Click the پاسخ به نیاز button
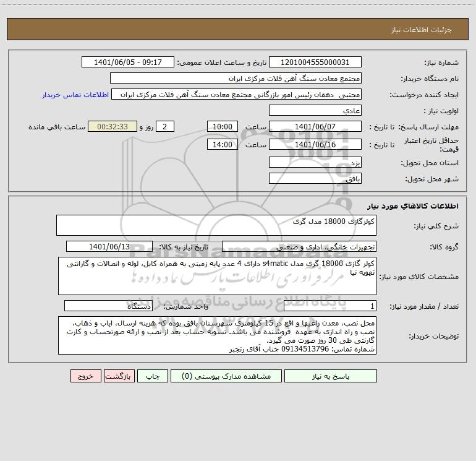Image resolution: width=476 pixels, height=461 pixels. pos(330,376)
